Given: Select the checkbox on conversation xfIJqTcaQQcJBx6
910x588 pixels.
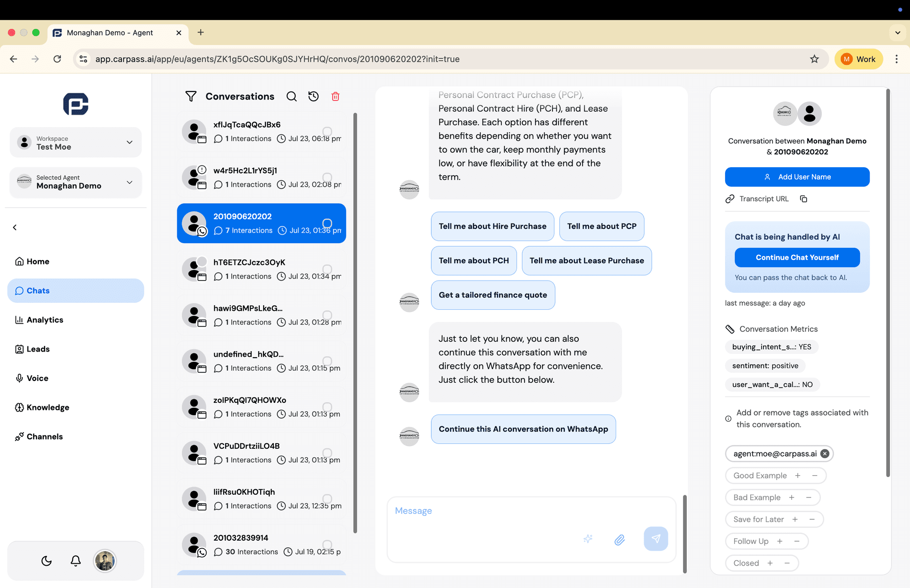Looking at the screenshot, I should click(327, 132).
